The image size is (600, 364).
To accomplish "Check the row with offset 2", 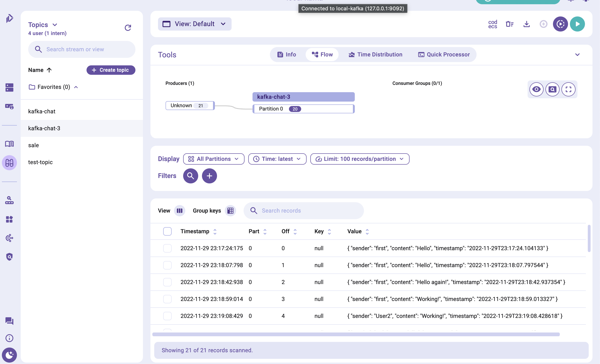I will click(167, 282).
